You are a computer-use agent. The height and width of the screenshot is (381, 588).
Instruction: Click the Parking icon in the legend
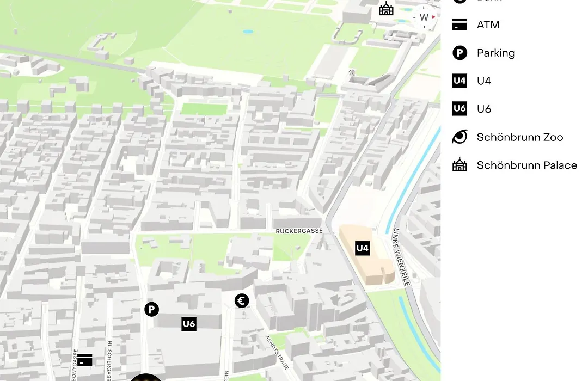click(460, 53)
